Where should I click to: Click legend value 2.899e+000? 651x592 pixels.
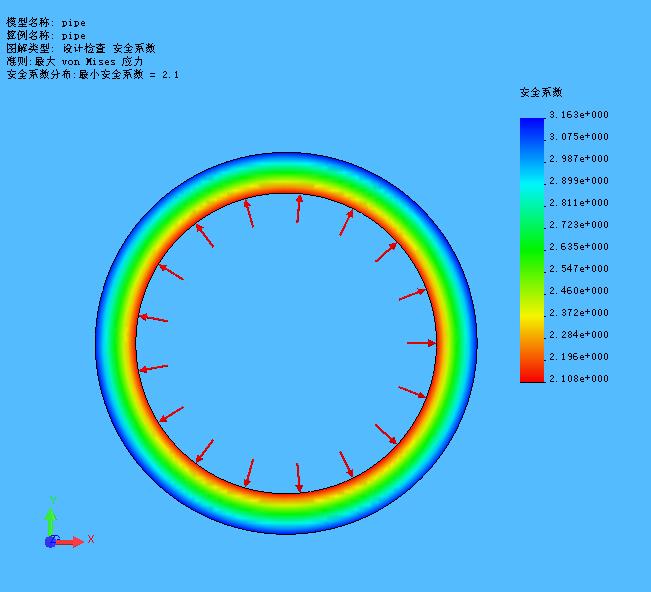tap(579, 181)
